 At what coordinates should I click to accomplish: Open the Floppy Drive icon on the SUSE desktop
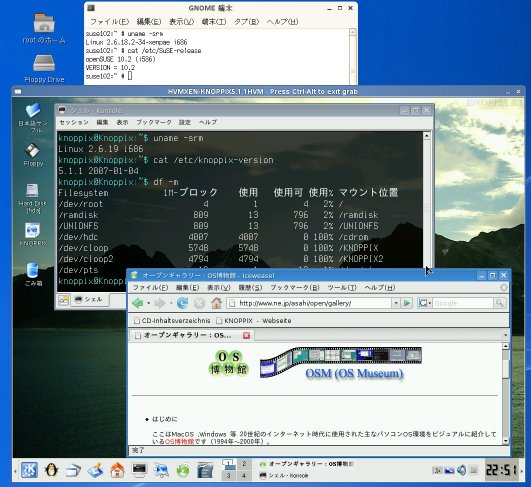pos(44,69)
